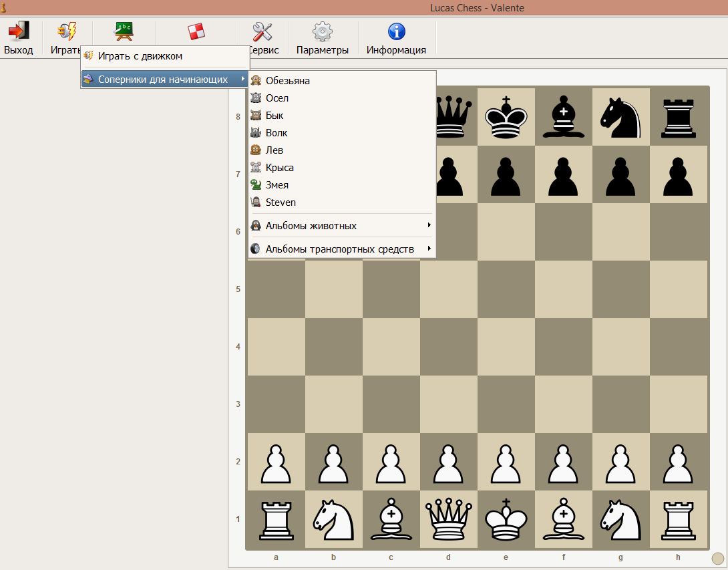This screenshot has height=570, width=728.
Task: Click the white rook on a1
Action: (277, 521)
